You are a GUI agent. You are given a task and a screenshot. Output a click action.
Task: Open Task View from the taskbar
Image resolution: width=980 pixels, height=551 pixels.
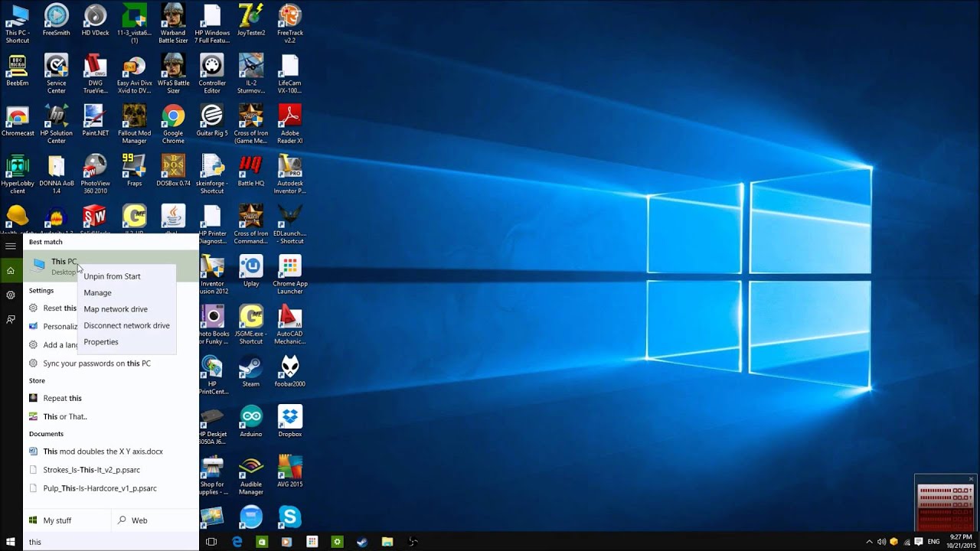tap(211, 542)
